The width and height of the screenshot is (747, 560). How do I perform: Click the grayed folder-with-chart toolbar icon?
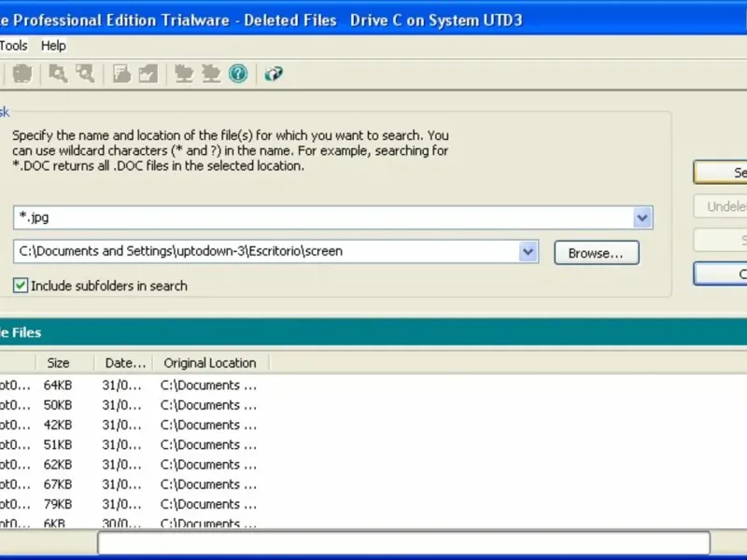coord(148,74)
